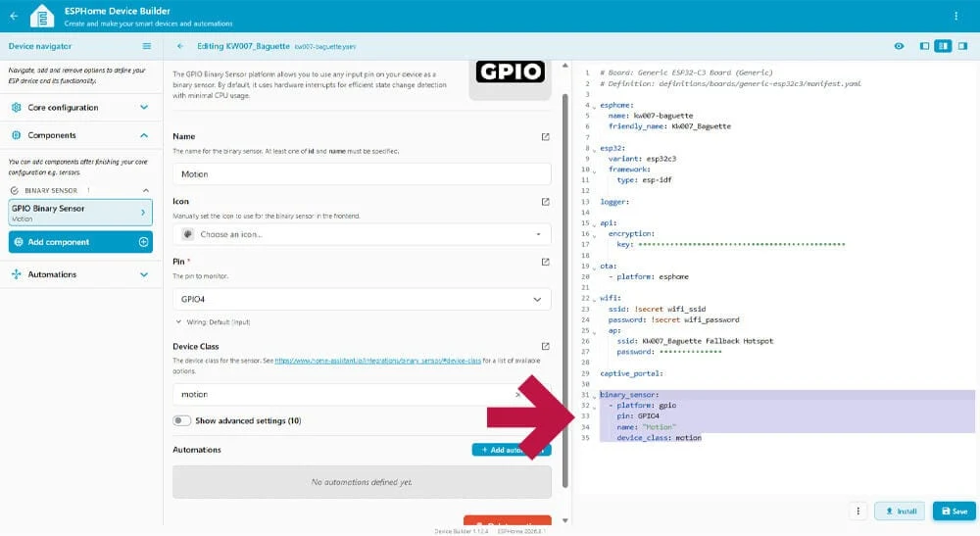Click the Add automation button
The image size is (980, 536).
click(x=512, y=450)
